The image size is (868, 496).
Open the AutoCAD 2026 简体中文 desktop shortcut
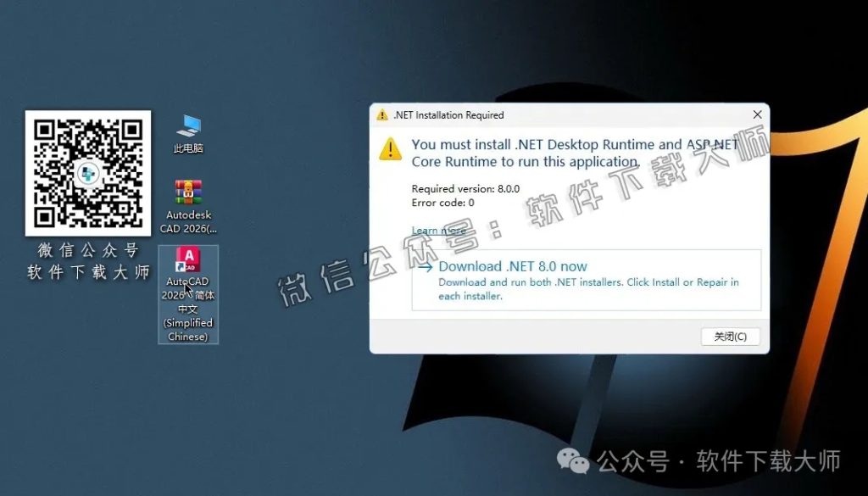[x=188, y=259]
